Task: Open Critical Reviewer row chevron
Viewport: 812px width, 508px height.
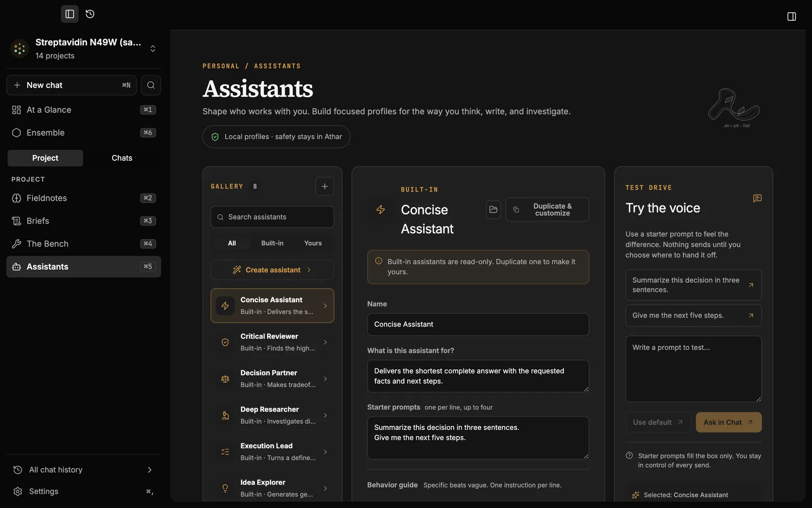Action: (x=325, y=342)
